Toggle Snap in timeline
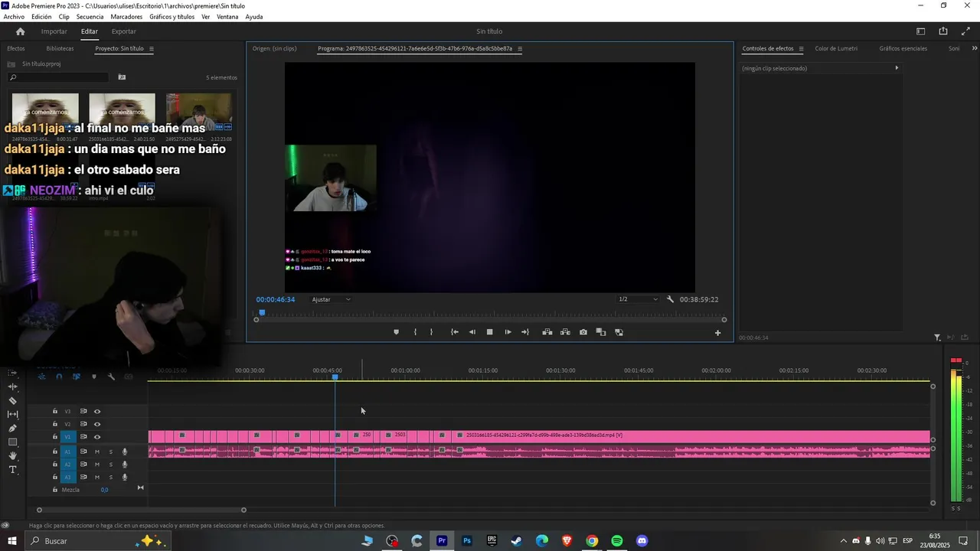 59,376
